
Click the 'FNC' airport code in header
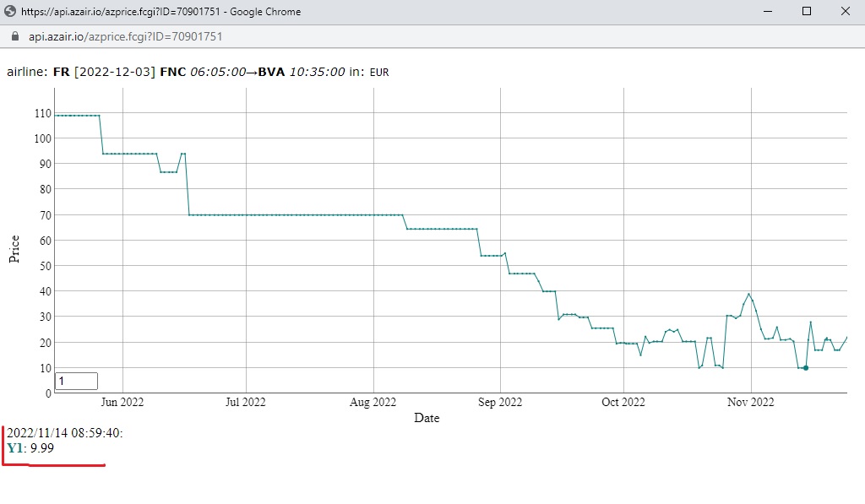[x=172, y=72]
